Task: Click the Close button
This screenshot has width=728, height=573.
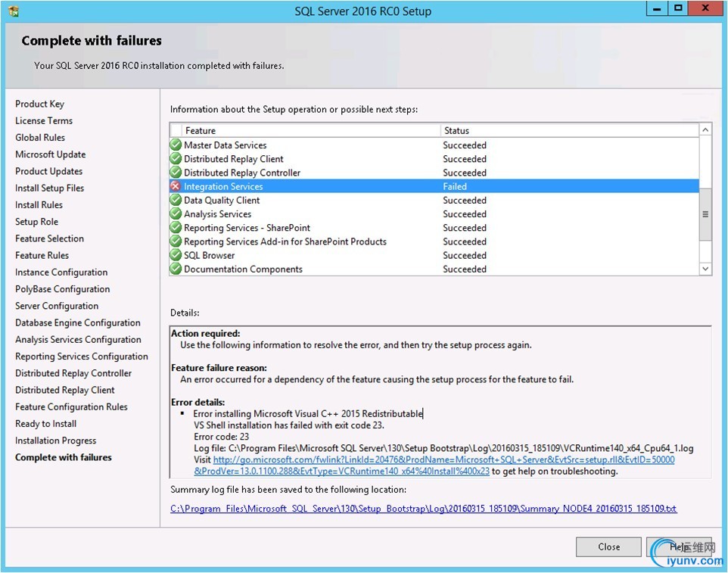Action: [608, 547]
